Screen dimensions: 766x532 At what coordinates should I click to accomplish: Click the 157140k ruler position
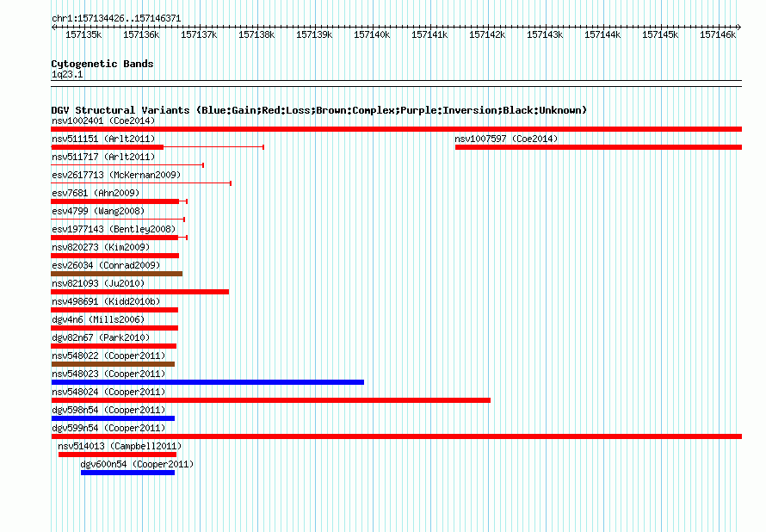(x=372, y=34)
